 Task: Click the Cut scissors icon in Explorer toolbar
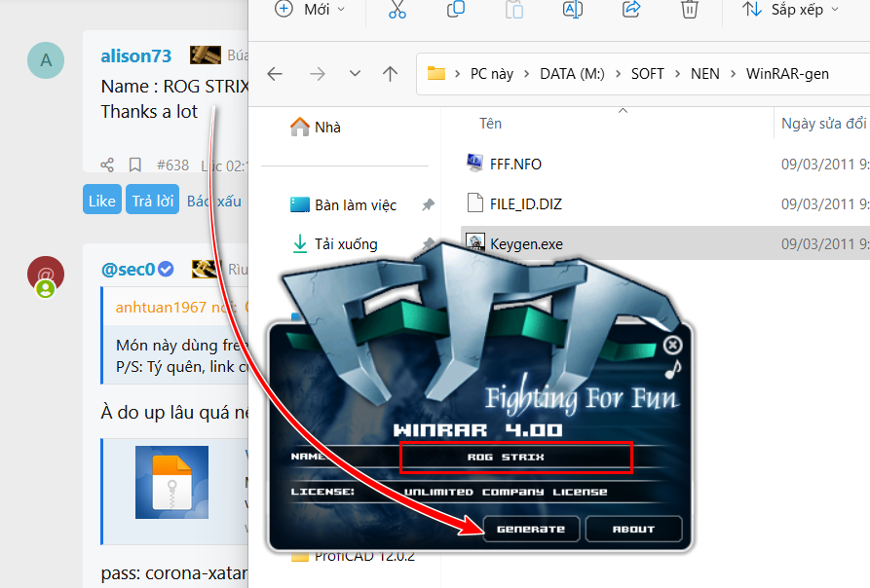coord(397,10)
